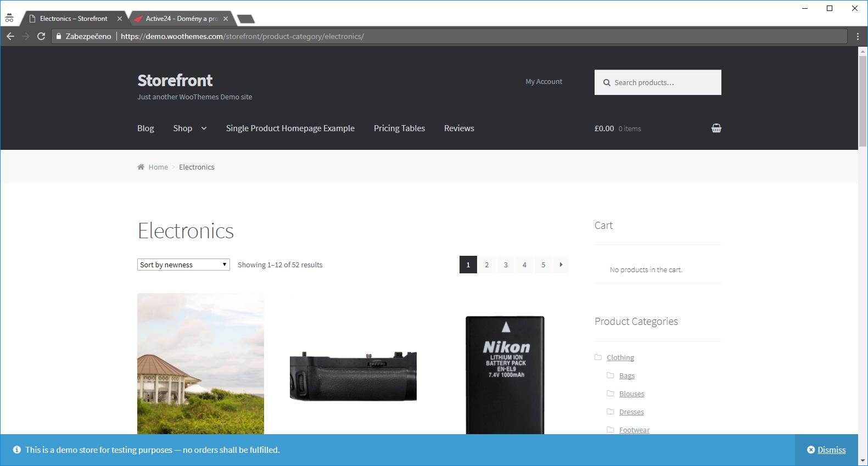
Task: Close the Electronics – Storefront tab
Action: (120, 19)
